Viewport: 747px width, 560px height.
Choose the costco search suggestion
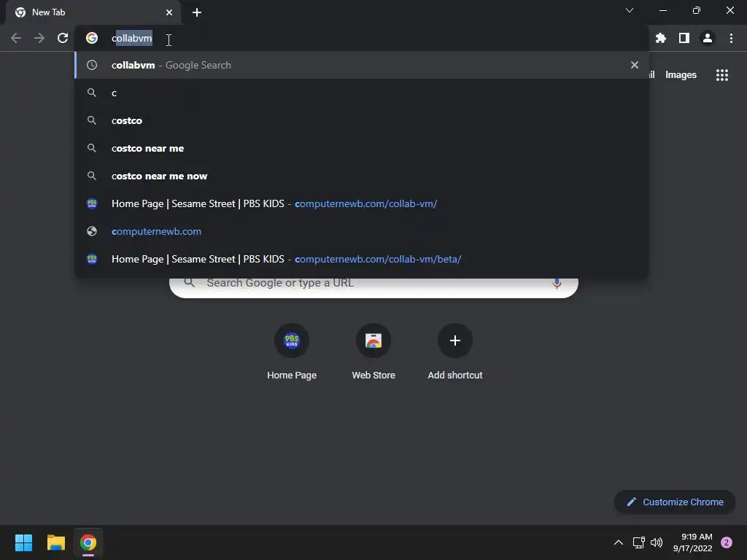[362, 120]
